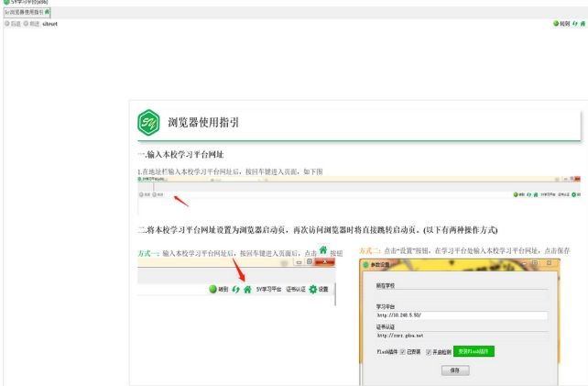Screen dimensions: 588x386
Task: Click 证书认证 in the 方式一 illustration toolbar
Action: click(x=296, y=289)
